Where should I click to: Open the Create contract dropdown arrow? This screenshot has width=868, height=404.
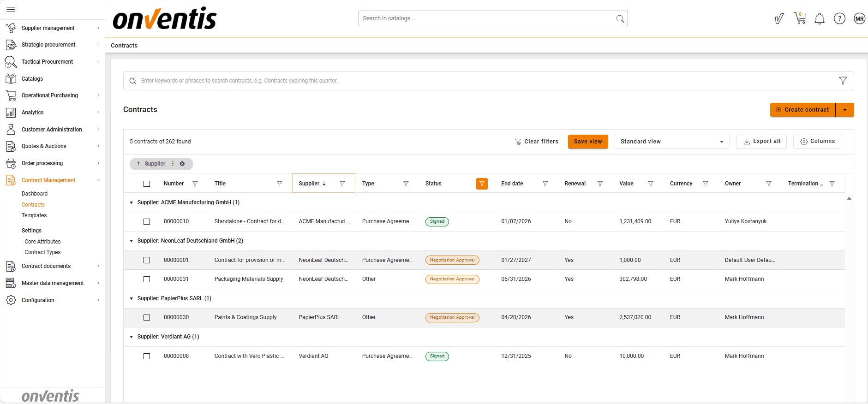click(844, 110)
